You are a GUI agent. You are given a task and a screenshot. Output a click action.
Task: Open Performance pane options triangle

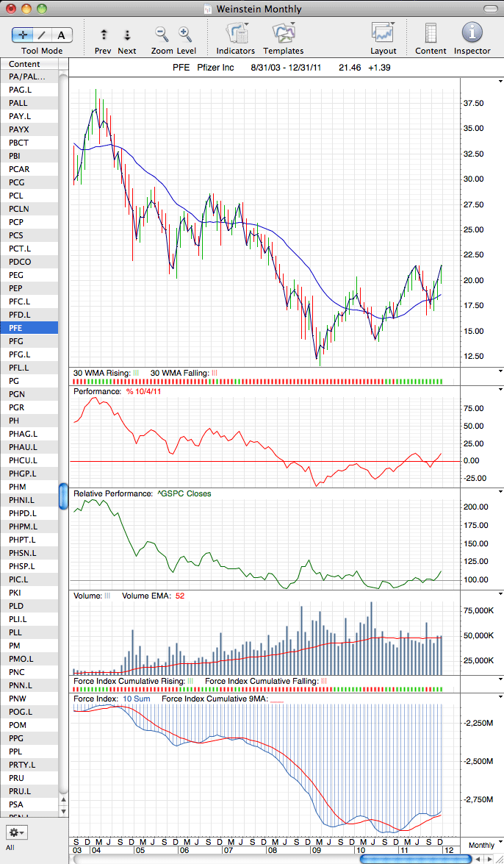(500, 390)
